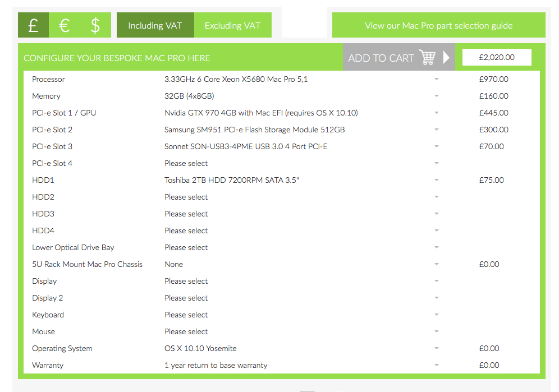Click the Operating System row label
The height and width of the screenshot is (392, 559).
(62, 348)
